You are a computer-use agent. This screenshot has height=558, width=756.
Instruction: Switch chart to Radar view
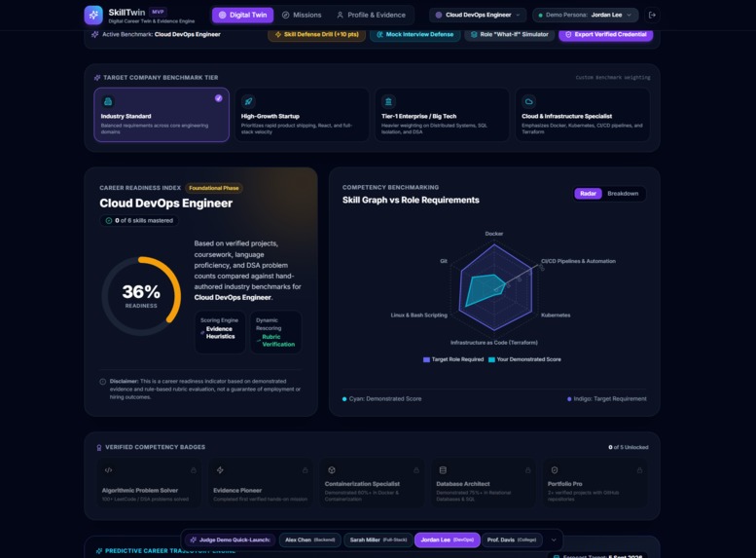588,194
